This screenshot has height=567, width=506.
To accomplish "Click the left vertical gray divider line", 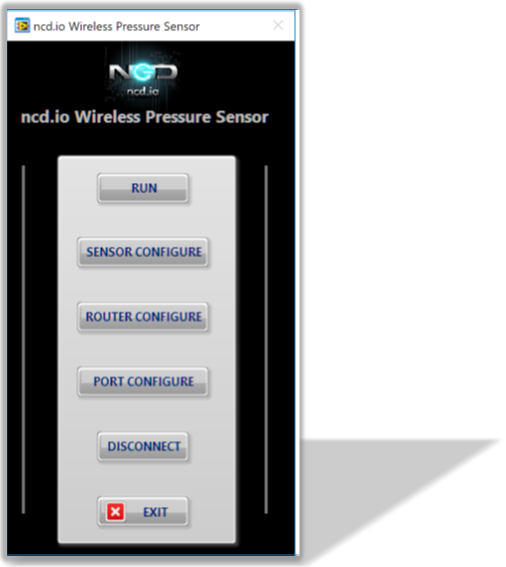I will [x=24, y=339].
